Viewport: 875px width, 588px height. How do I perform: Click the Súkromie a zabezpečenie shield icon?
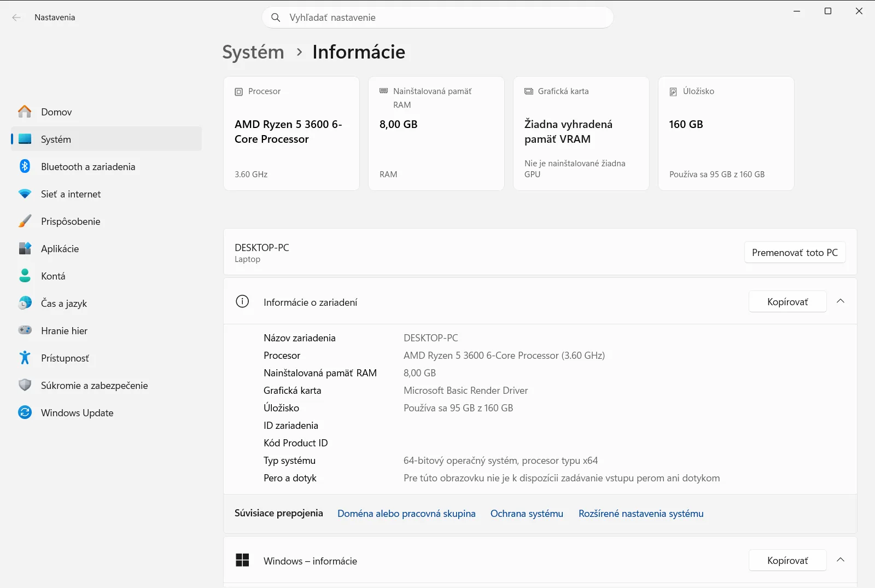click(x=25, y=385)
